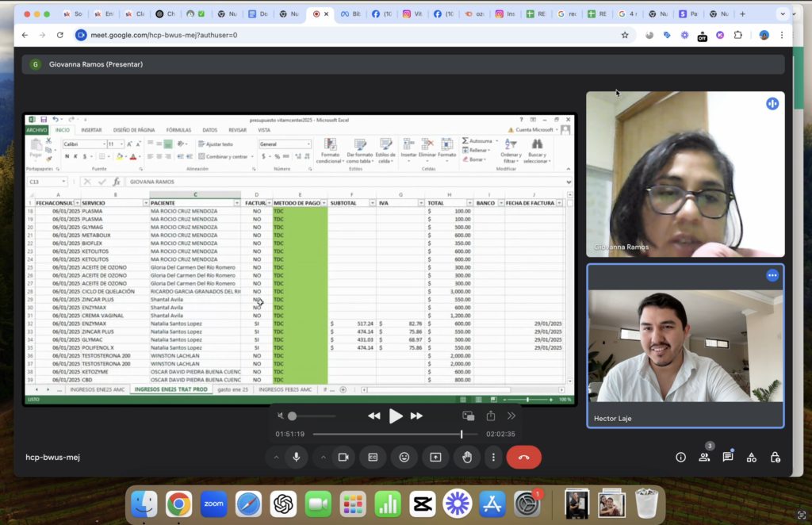Click the raise hand icon
Screen dimensions: 812x525
467,457
